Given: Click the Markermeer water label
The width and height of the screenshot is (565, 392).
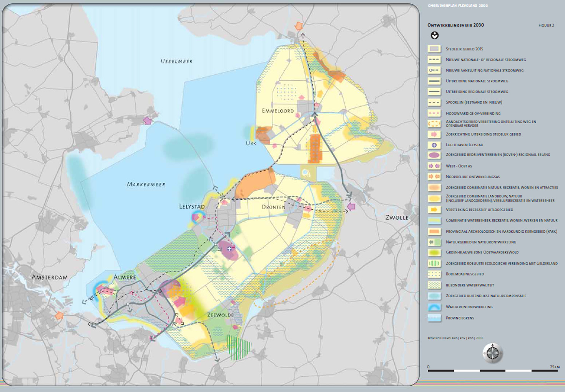Looking at the screenshot, I should click(x=146, y=185).
